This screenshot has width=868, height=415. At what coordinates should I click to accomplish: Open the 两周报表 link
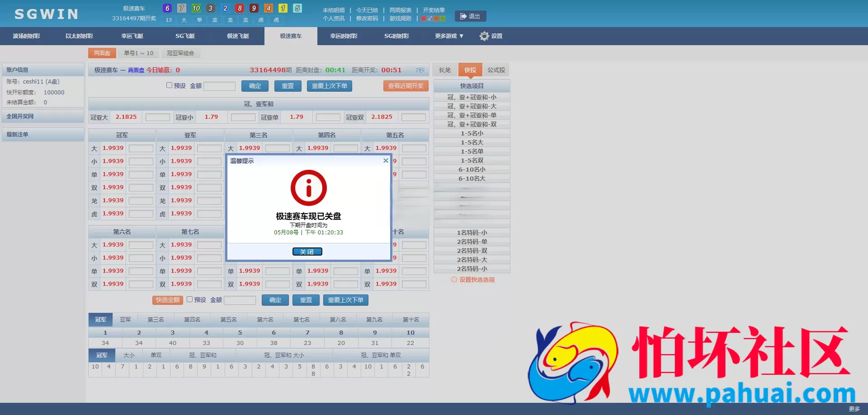[x=401, y=10]
